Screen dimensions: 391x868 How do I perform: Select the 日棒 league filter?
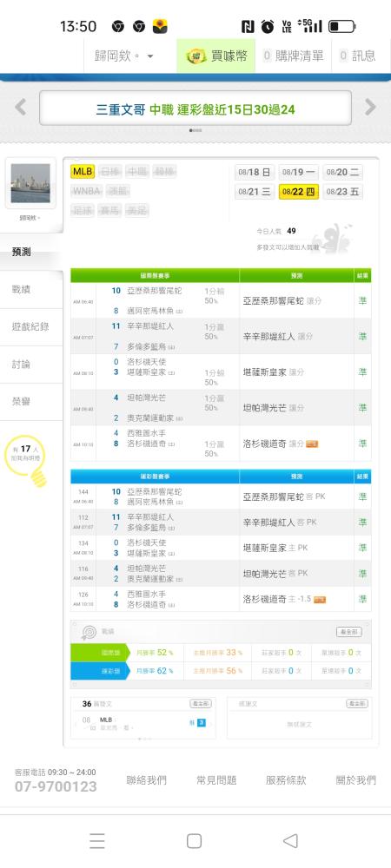point(109,172)
